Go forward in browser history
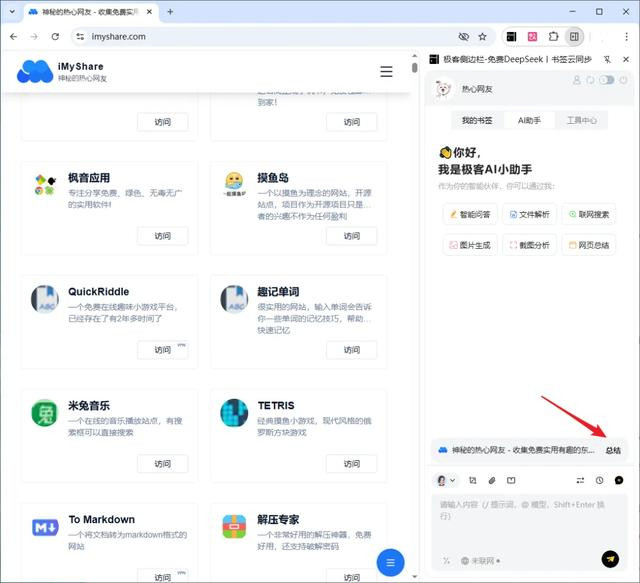Viewport: 640px width, 583px height. coord(34,37)
